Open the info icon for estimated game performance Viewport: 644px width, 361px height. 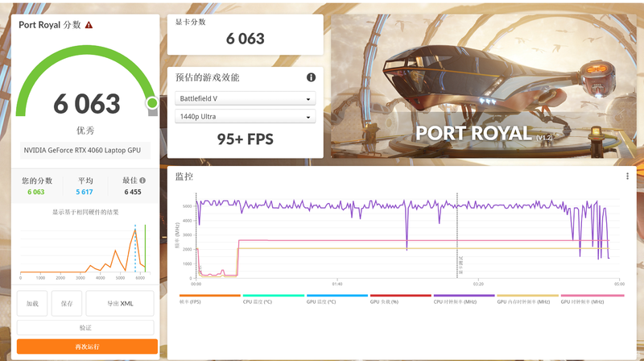311,77
